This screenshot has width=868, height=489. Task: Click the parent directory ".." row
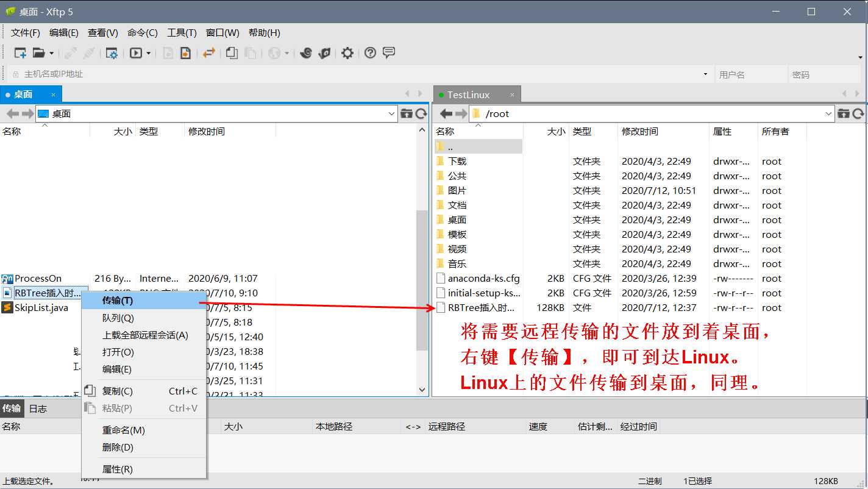tap(478, 146)
